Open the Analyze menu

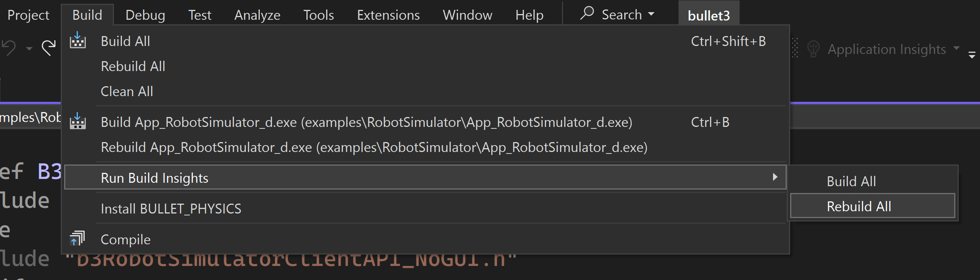257,15
